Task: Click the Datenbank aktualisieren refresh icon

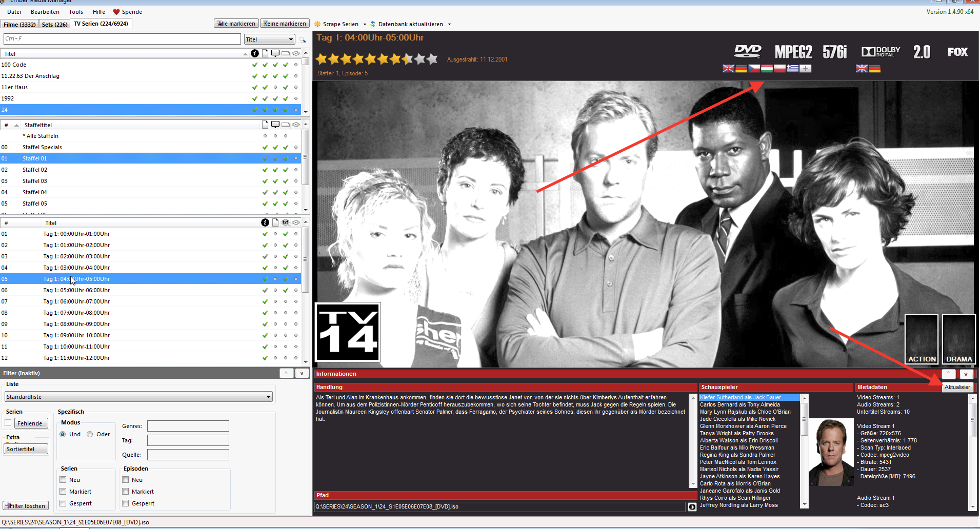Action: [x=373, y=24]
